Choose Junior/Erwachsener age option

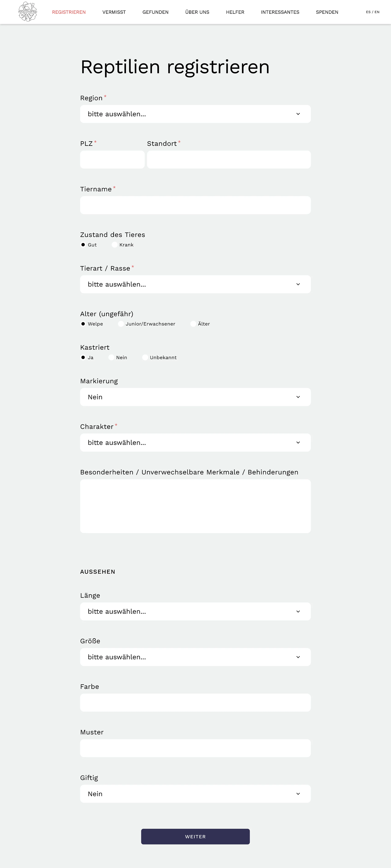[x=121, y=324]
